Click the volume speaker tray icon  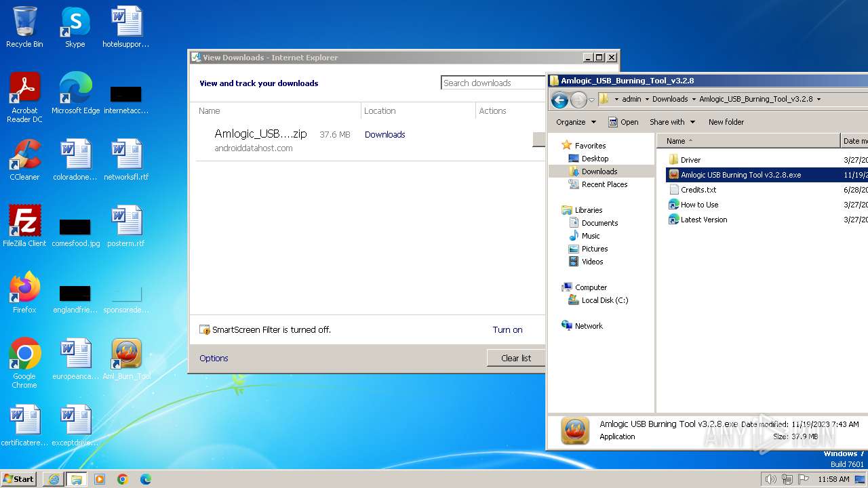[x=770, y=479]
